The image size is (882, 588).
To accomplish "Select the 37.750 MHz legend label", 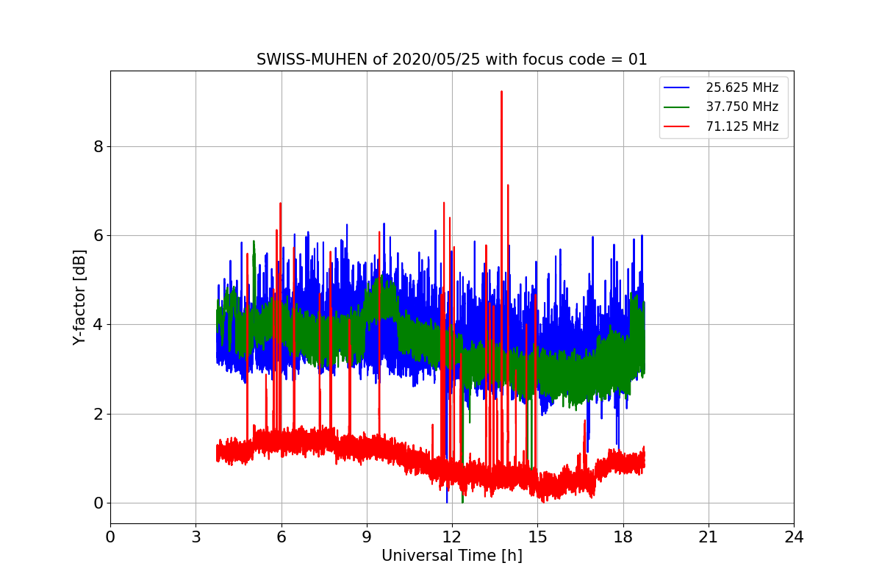I will pos(742,107).
